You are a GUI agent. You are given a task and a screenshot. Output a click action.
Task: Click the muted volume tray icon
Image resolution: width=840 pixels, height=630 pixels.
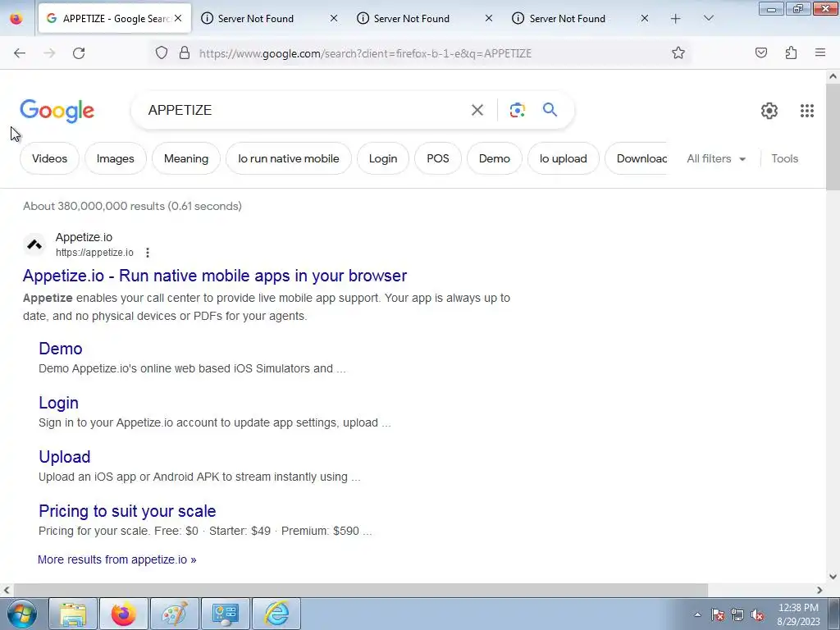coord(757,615)
